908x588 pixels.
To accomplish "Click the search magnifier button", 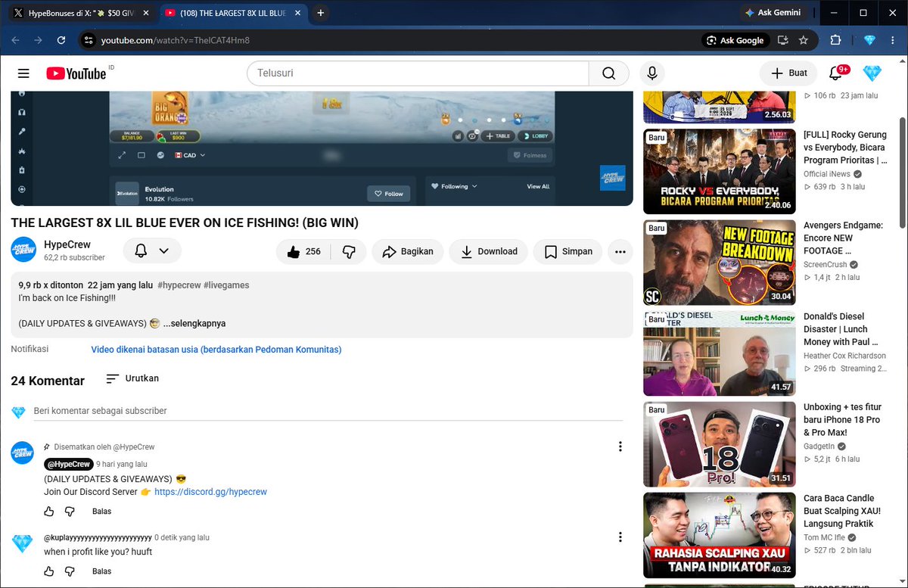I will click(x=608, y=73).
